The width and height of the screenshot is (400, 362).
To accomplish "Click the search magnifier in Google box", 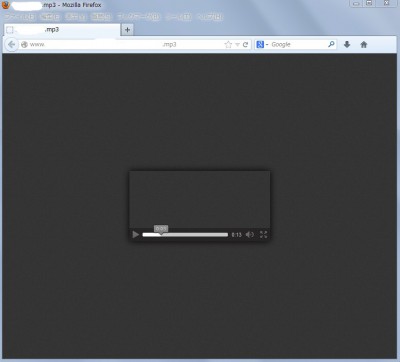I will (331, 44).
